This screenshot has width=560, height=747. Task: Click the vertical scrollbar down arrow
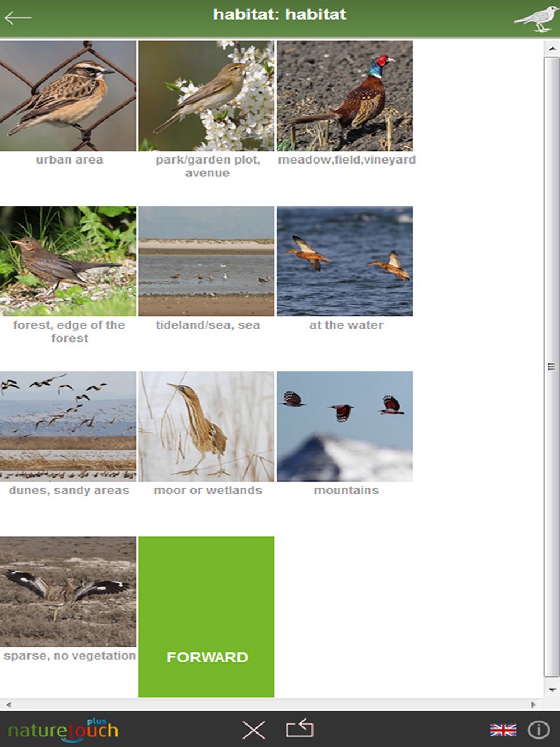(x=552, y=690)
